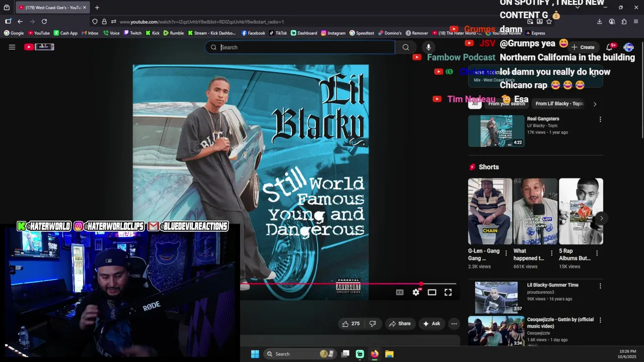
Task: Show next Shorts with arrow button
Action: (x=601, y=218)
